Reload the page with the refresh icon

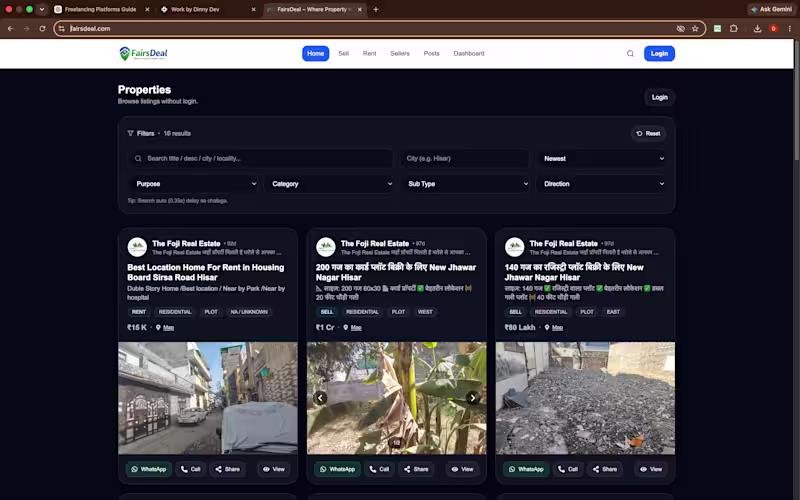(42, 29)
